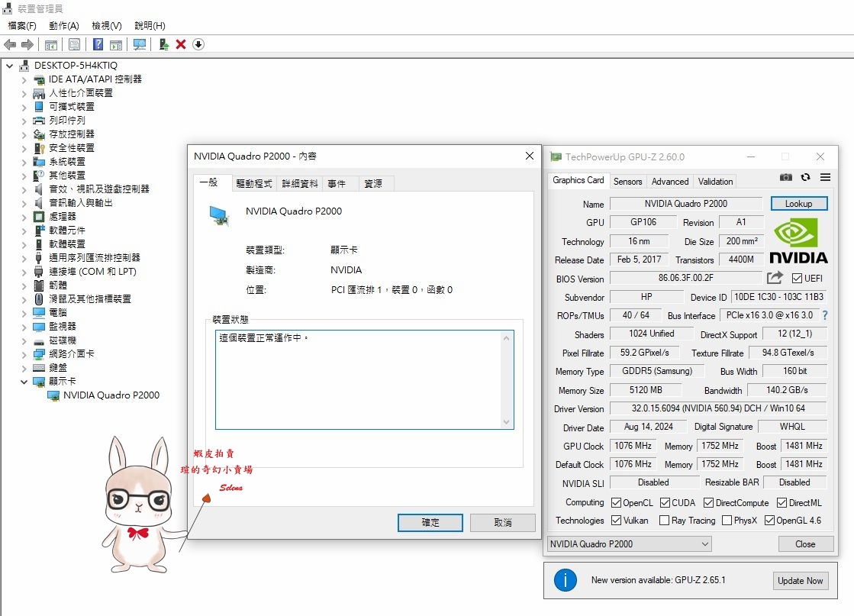Click the disable device down-arrow icon
The width and height of the screenshot is (854, 616).
pyautogui.click(x=198, y=45)
